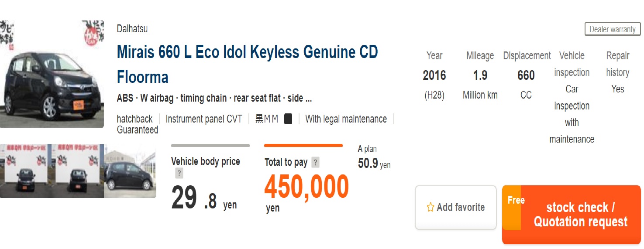Click the Daihatsu maker name
This screenshot has width=644, height=249.
point(132,29)
